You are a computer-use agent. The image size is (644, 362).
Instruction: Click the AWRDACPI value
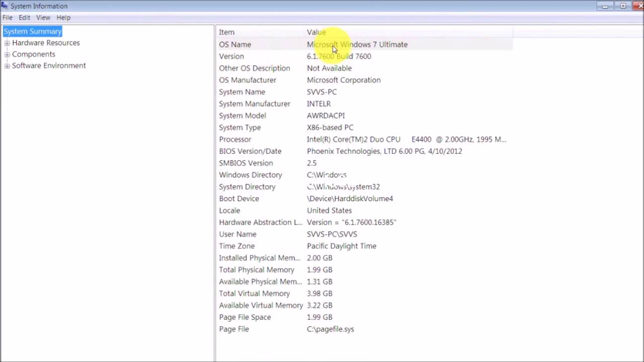tap(326, 116)
